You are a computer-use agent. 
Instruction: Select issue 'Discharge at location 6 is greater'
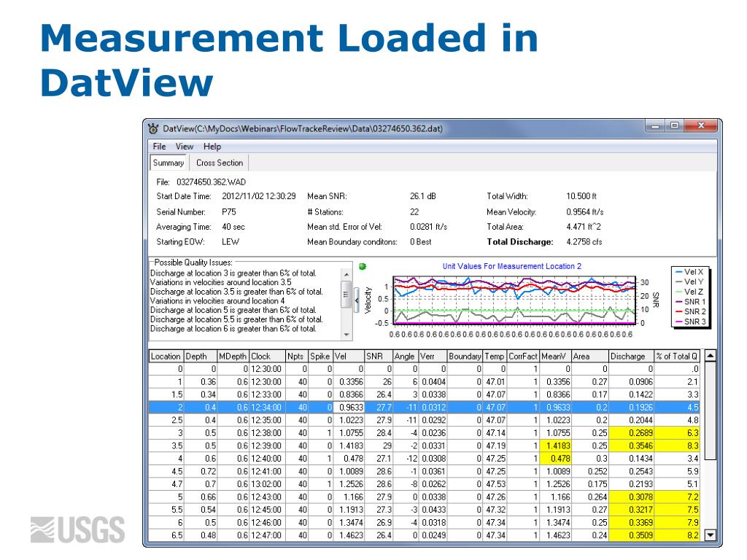pos(233,329)
